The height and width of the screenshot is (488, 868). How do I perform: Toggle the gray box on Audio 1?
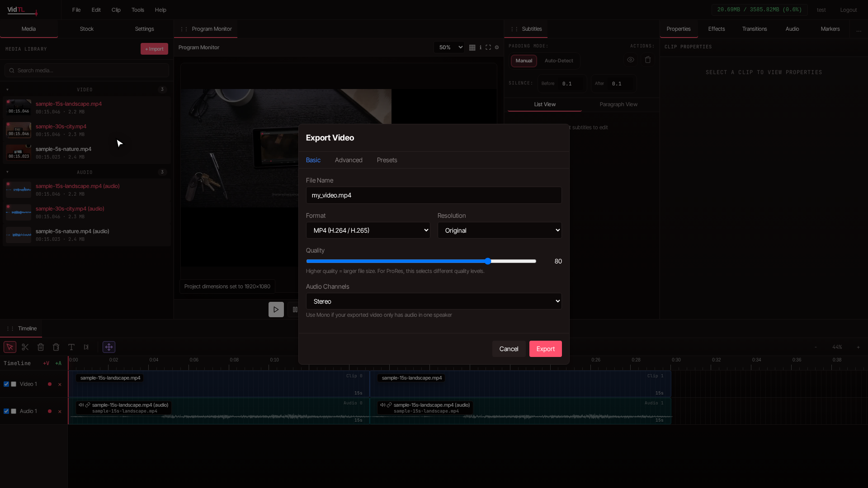tap(14, 411)
